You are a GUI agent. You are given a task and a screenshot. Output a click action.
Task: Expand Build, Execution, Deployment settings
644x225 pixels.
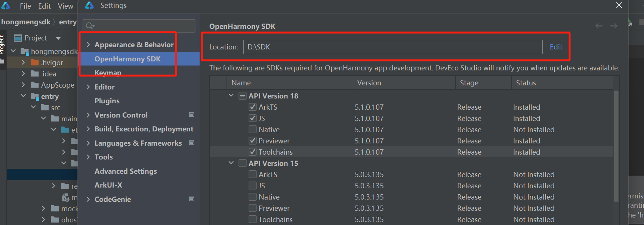click(x=88, y=129)
